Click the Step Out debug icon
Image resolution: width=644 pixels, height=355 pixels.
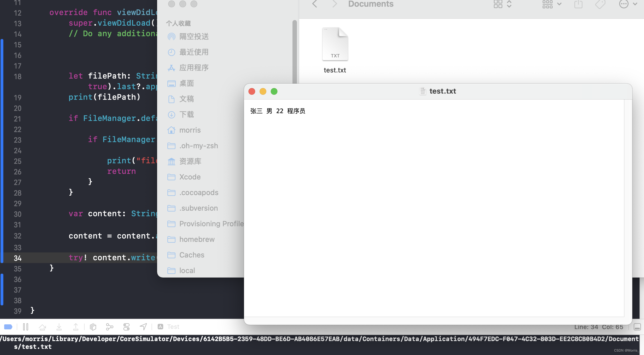coord(75,327)
